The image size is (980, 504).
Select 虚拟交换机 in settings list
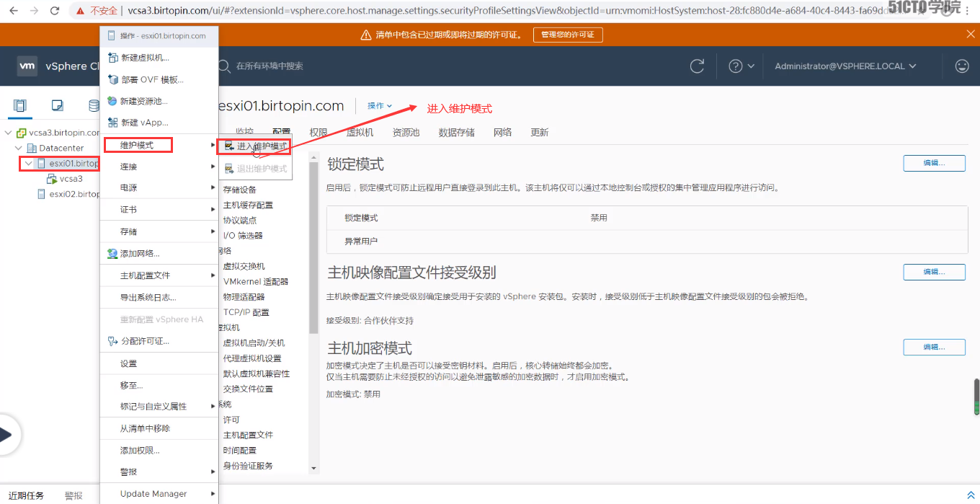pos(244,266)
